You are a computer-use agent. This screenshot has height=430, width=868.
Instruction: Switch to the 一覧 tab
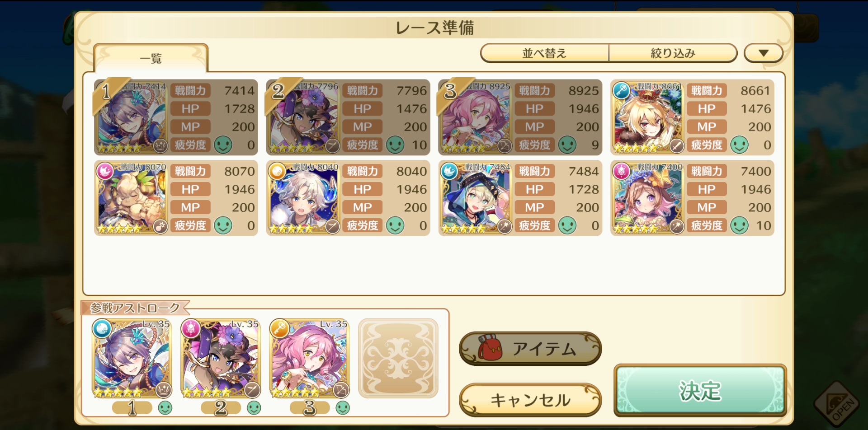click(151, 58)
